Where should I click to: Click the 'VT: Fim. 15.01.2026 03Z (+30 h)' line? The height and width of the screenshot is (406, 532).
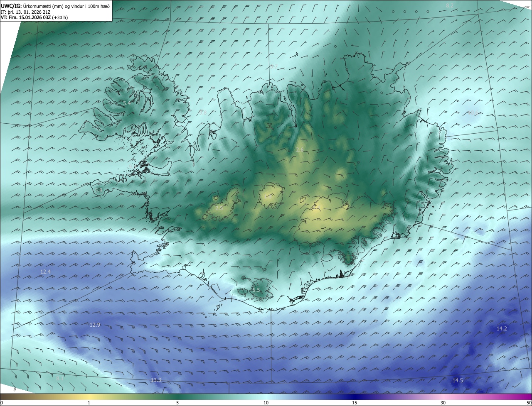click(34, 17)
